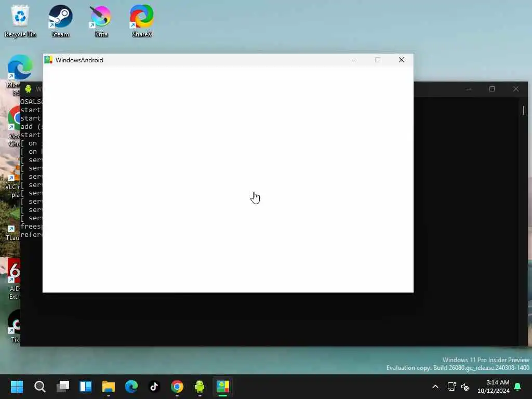
Task: Close the background console window
Action: tap(516, 89)
